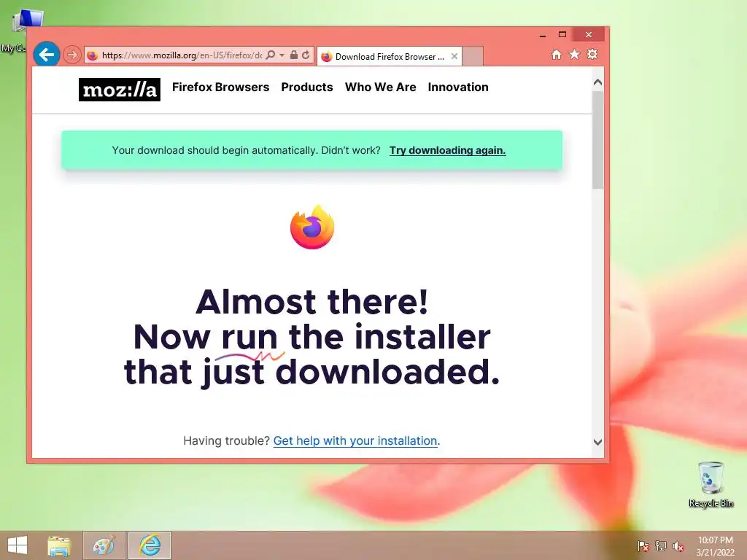The width and height of the screenshot is (747, 560).
Task: Open the address bar autocomplete dropdown arrow
Action: pyautogui.click(x=282, y=55)
